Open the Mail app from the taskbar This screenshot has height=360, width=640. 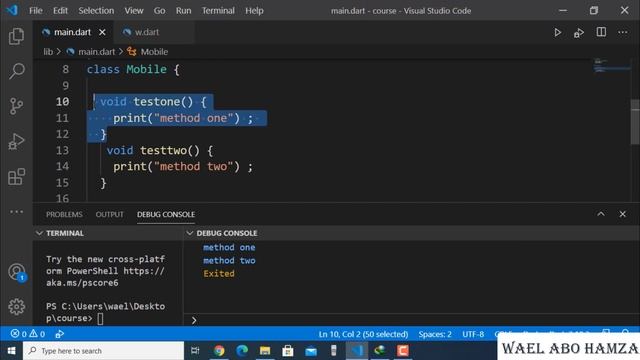click(x=311, y=351)
